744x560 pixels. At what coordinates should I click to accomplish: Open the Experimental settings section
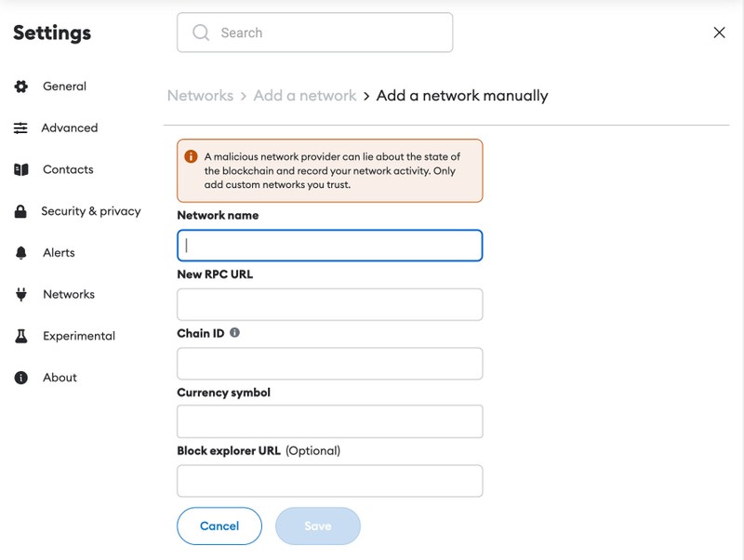(x=78, y=336)
